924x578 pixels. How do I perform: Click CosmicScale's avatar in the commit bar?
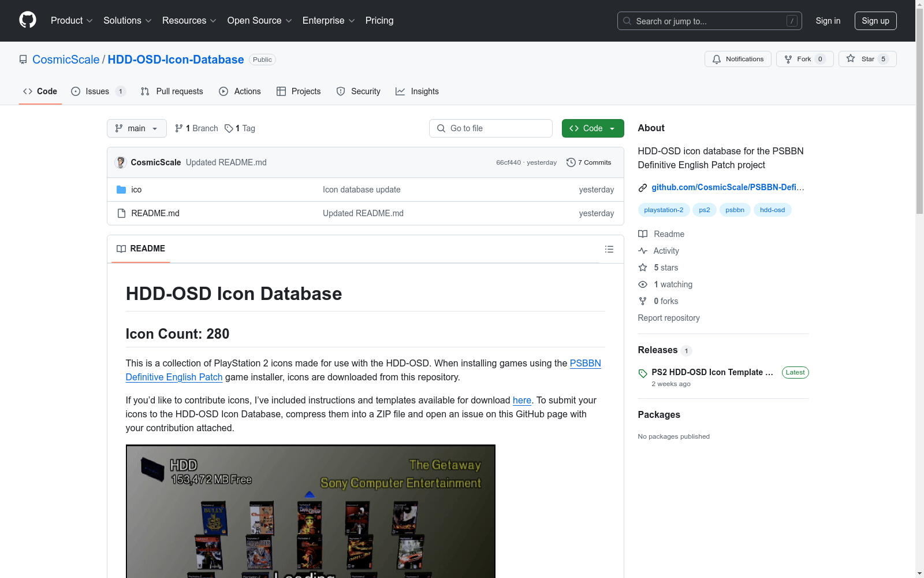click(x=121, y=162)
